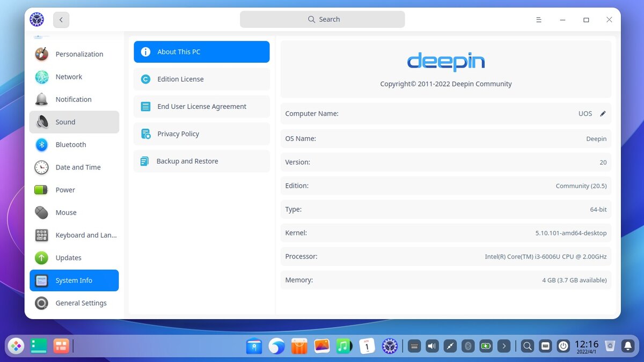Screen dimensions: 644x362
Task: Open the Music app in dock
Action: 344,346
